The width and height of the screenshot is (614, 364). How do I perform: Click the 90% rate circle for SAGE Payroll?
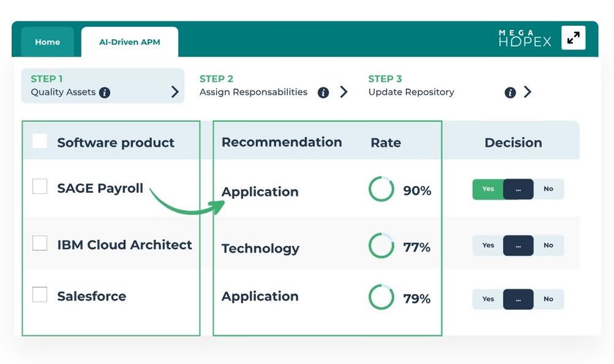(x=381, y=190)
